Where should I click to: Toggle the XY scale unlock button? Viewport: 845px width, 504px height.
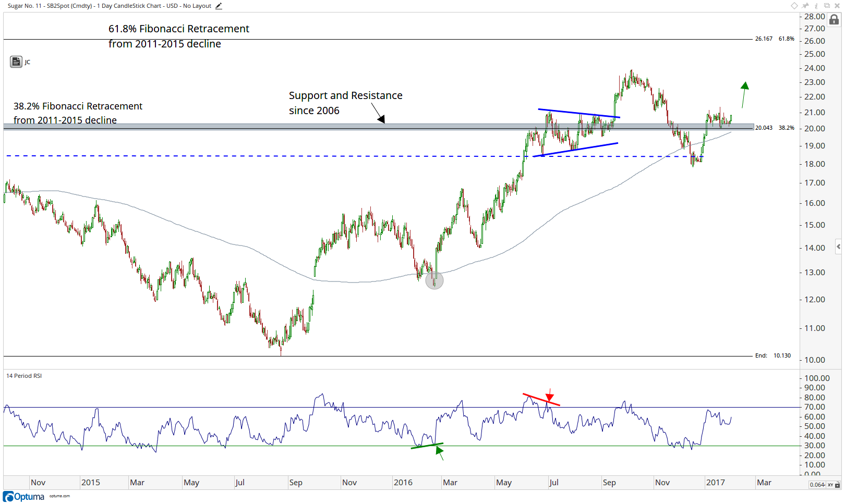click(833, 485)
